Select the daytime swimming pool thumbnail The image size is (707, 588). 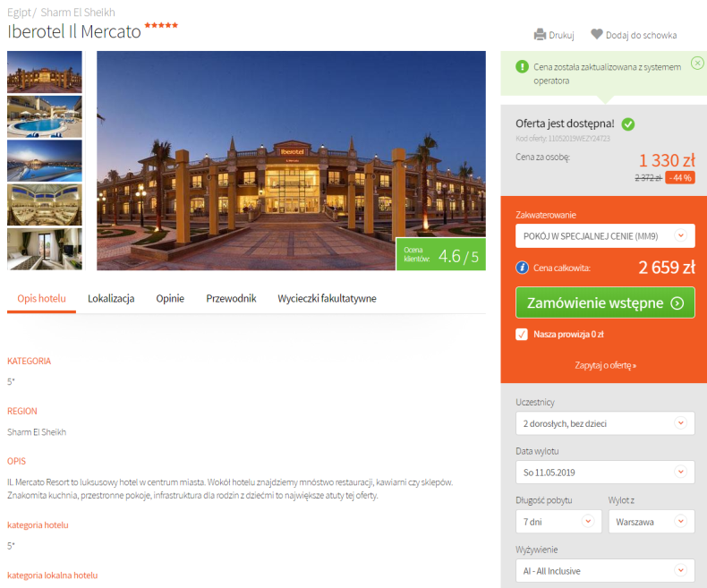(45, 116)
